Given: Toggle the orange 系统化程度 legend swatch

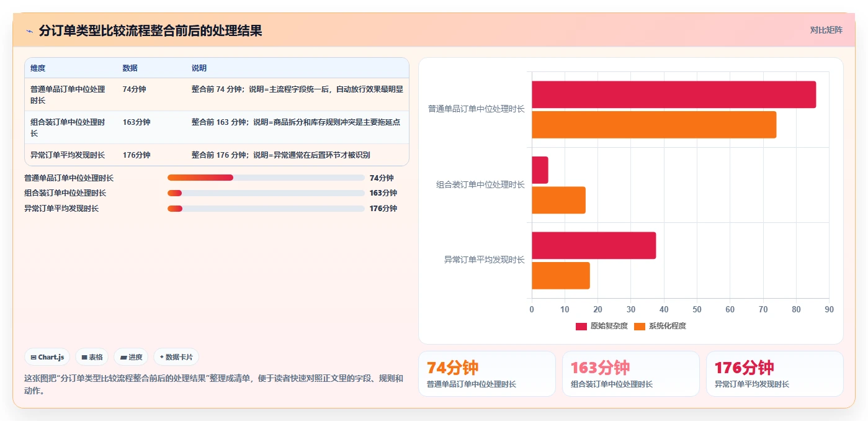Looking at the screenshot, I should click(640, 326).
